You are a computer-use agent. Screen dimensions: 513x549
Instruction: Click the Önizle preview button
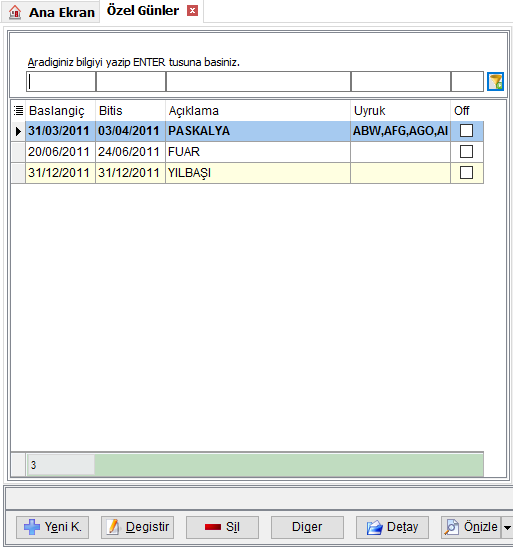(471, 527)
